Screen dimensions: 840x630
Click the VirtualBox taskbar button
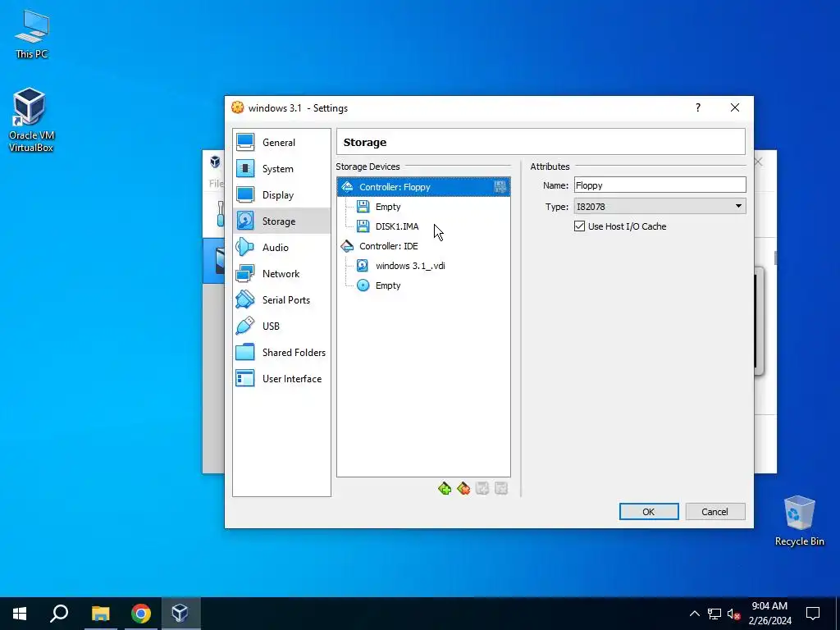(x=180, y=614)
